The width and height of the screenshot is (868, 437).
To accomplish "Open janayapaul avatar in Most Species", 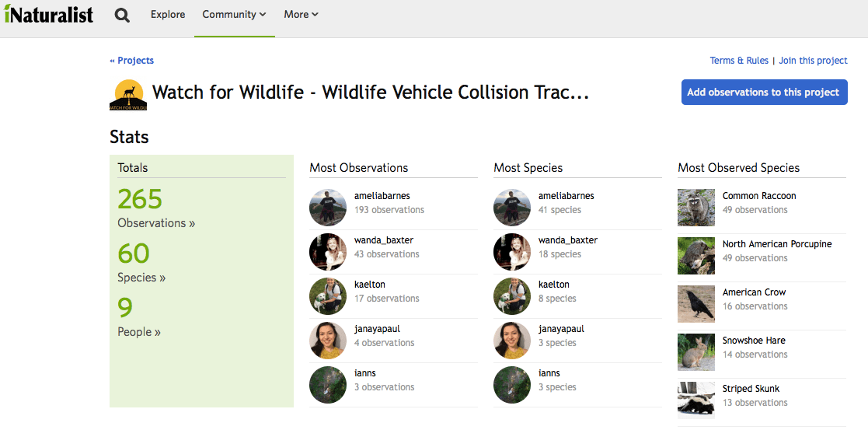I will tap(512, 341).
